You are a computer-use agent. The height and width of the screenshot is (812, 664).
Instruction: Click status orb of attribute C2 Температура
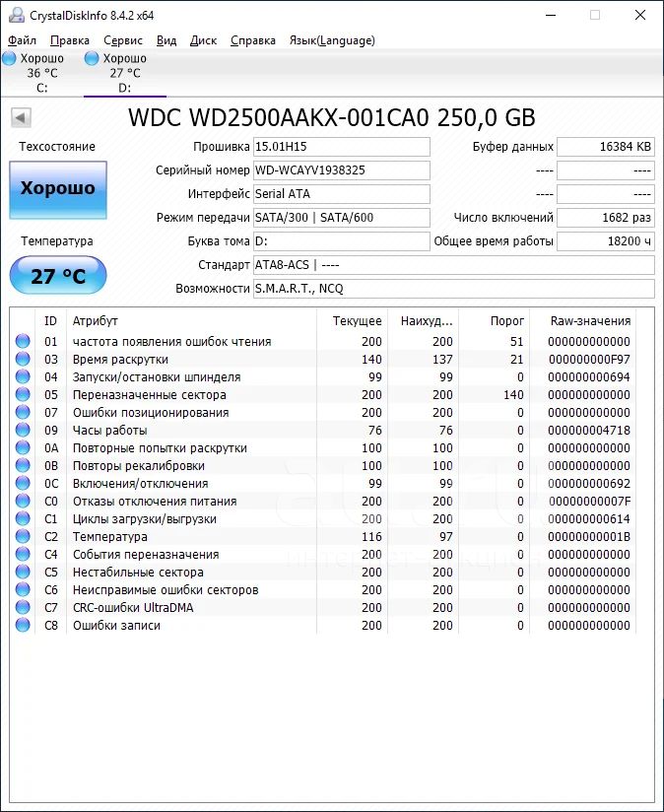point(23,536)
